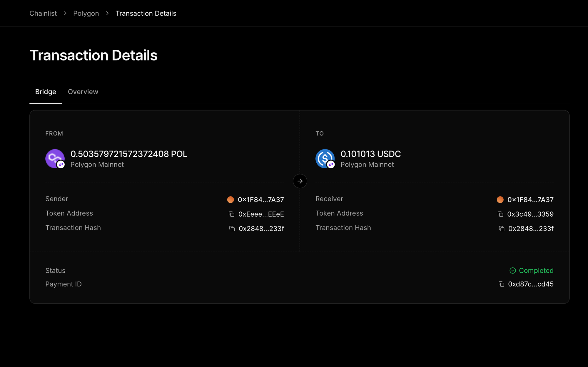Switch to the Overview tab
588x367 pixels.
coord(83,92)
